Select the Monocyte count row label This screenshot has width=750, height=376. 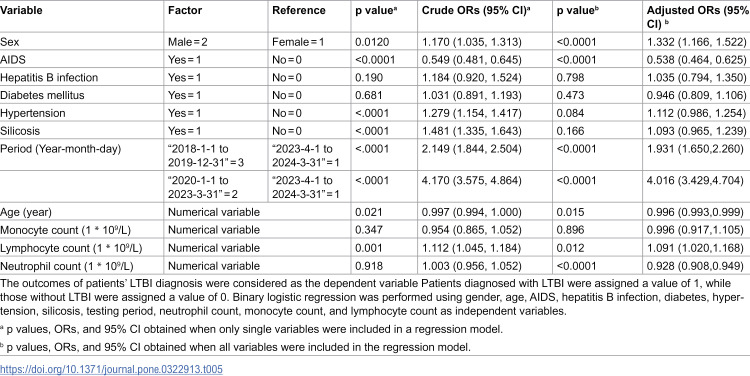pyautogui.click(x=67, y=230)
